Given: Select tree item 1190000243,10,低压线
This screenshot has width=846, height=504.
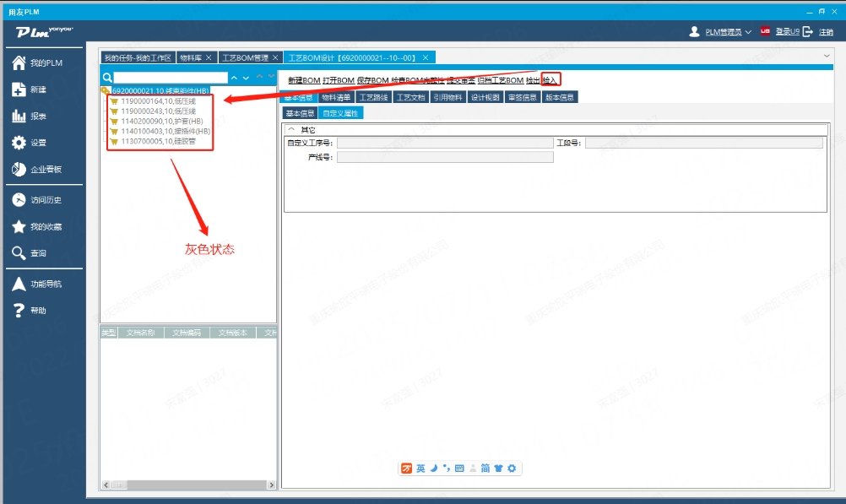Looking at the screenshot, I should (158, 111).
